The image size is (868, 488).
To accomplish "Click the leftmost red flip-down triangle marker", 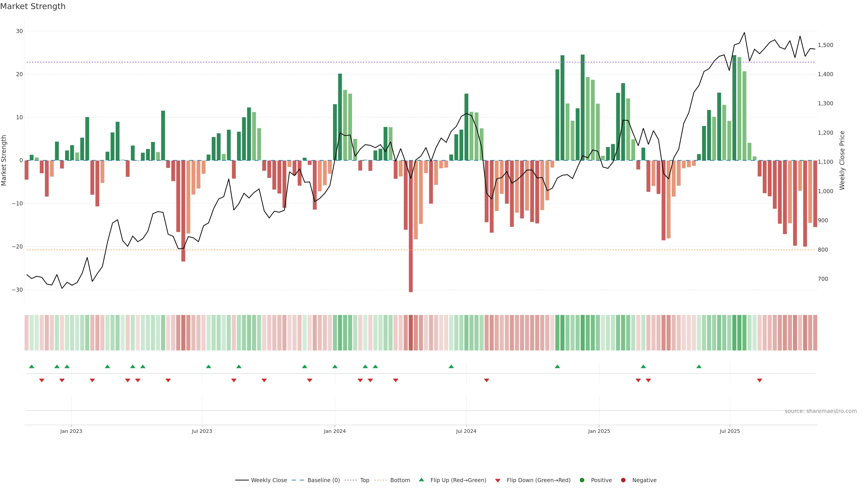I will 42,380.
